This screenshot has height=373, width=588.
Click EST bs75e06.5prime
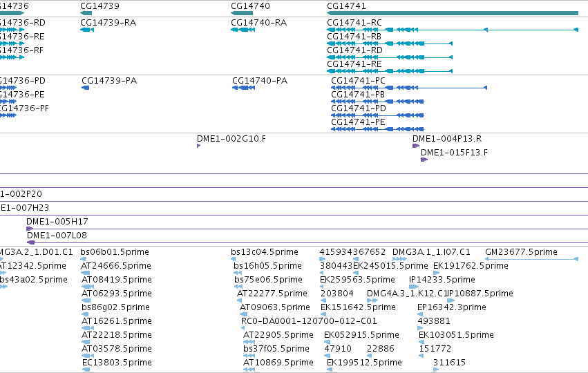pos(269,280)
